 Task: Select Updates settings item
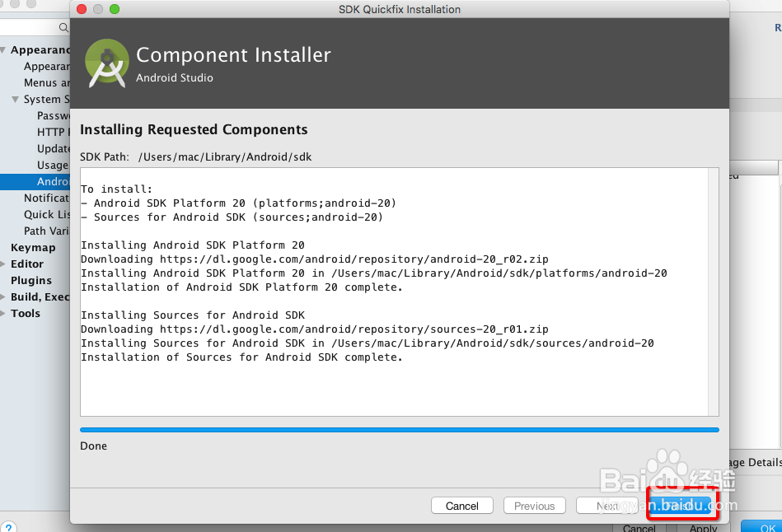click(53, 148)
